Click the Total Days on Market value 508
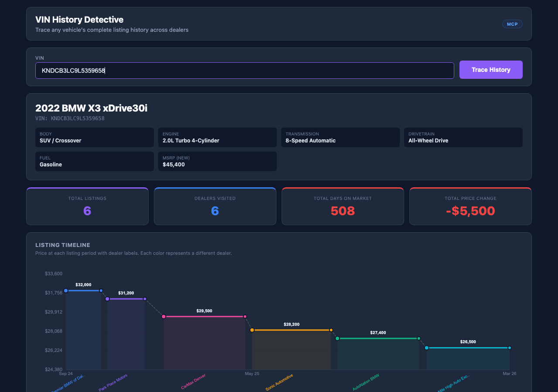The width and height of the screenshot is (558, 392). point(343,211)
